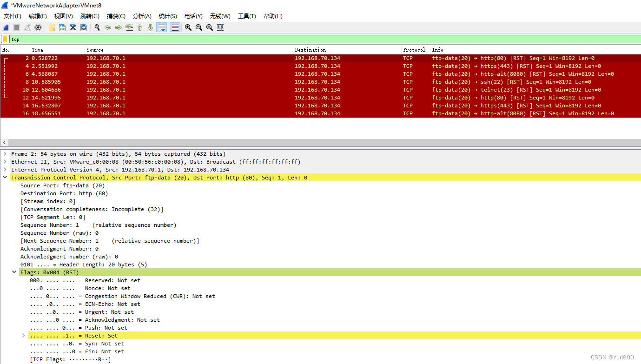
Task: Reset text to normal size
Action: pyautogui.click(x=210, y=27)
